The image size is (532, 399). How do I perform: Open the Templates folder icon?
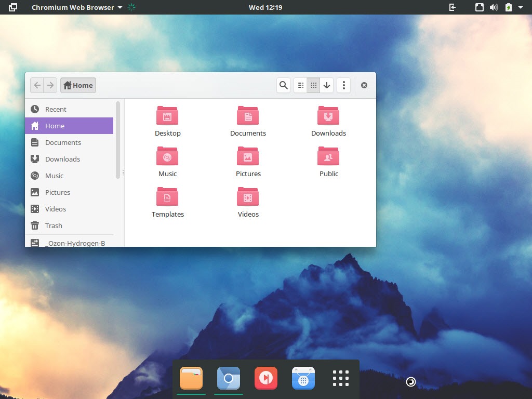pos(167,197)
